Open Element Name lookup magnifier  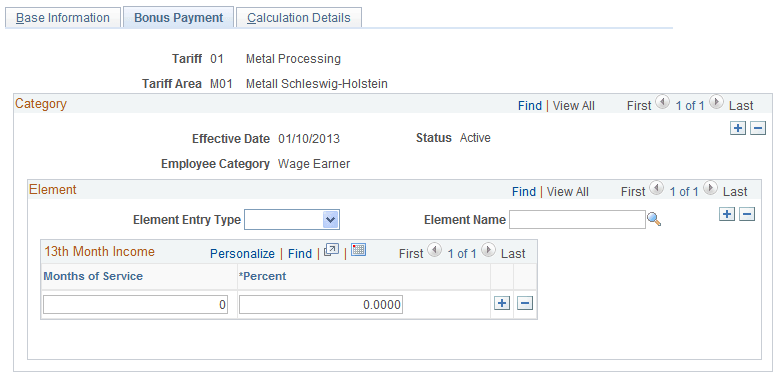(654, 220)
